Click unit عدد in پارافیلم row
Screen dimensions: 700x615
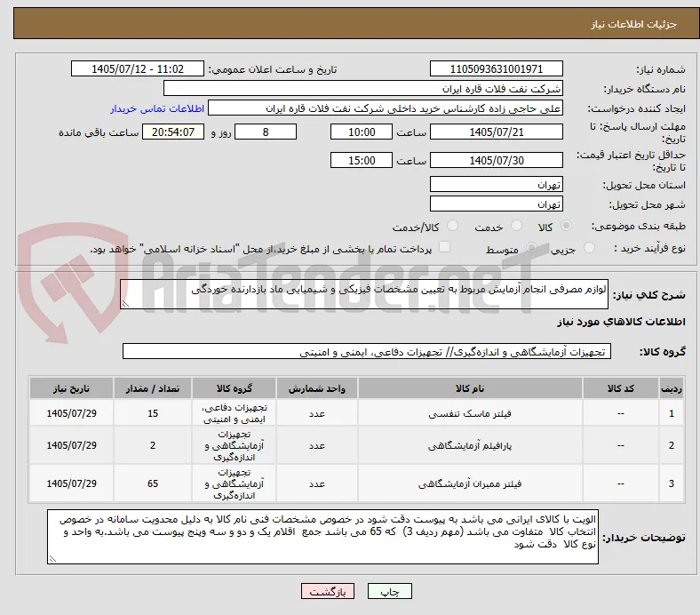click(x=317, y=446)
